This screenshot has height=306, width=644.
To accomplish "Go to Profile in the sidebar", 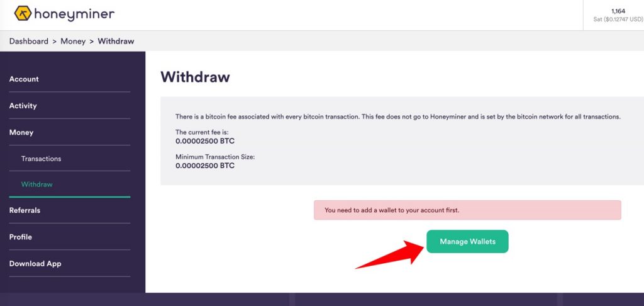I will click(21, 237).
